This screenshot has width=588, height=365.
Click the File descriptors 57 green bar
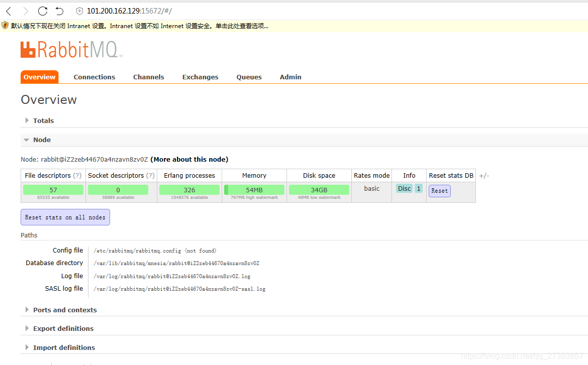tap(53, 190)
